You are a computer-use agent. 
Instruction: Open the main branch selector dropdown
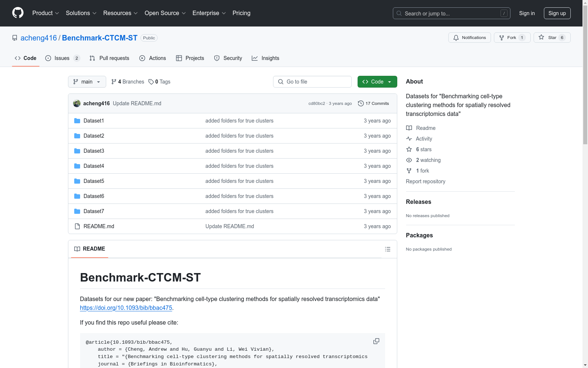click(x=87, y=82)
